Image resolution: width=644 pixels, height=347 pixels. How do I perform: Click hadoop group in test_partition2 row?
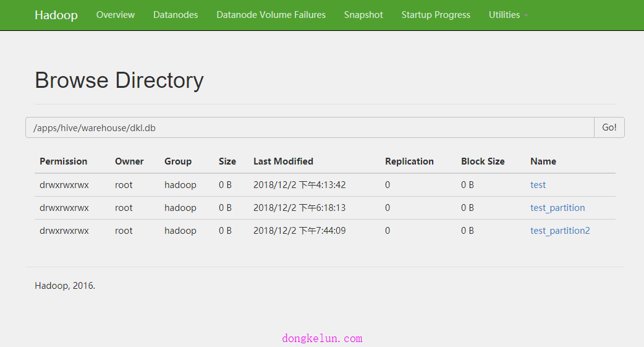[x=180, y=231]
